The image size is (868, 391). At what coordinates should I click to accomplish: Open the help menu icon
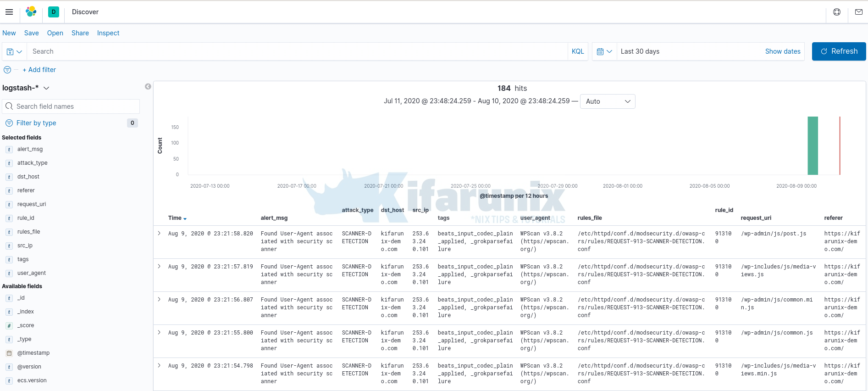(837, 12)
